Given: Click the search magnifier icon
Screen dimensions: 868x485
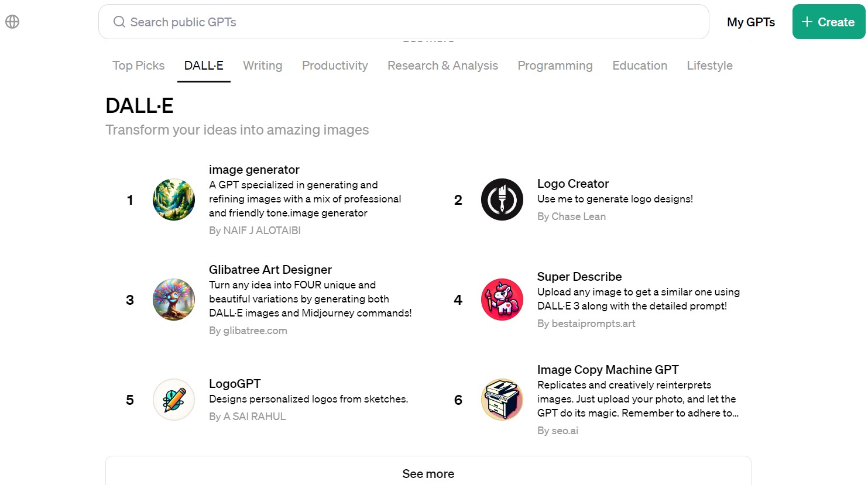Looking at the screenshot, I should click(x=119, y=22).
